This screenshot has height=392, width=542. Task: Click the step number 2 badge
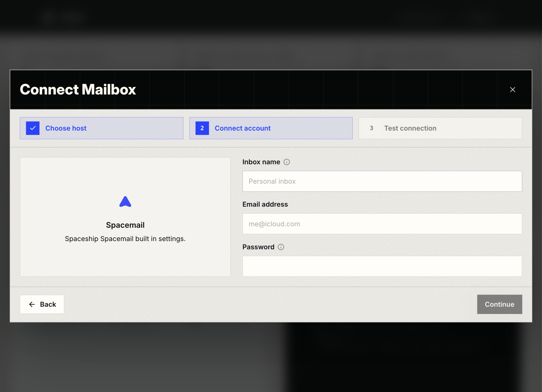pyautogui.click(x=202, y=128)
